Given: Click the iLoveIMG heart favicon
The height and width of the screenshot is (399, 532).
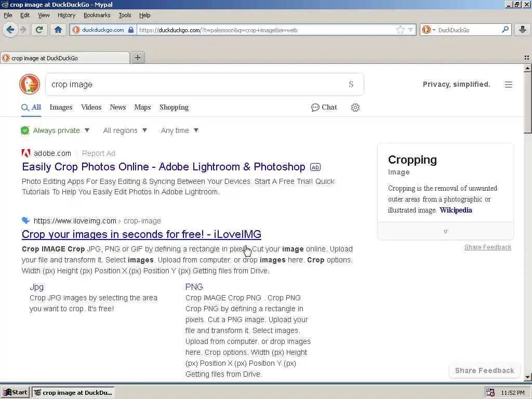Looking at the screenshot, I should click(x=26, y=220).
